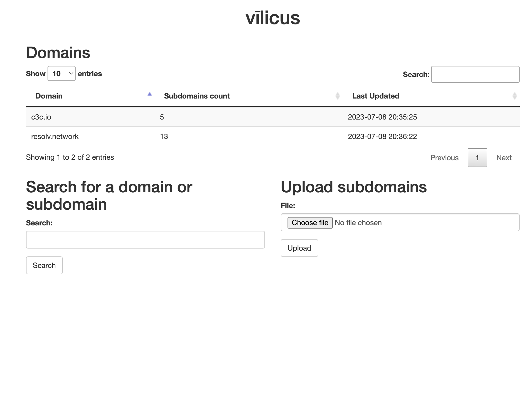
Task: Click Next pagination control
Action: [504, 158]
